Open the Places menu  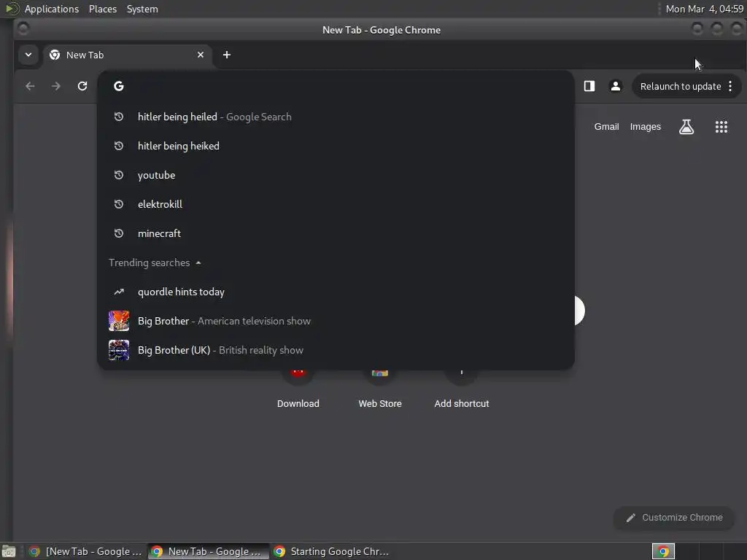(x=103, y=9)
